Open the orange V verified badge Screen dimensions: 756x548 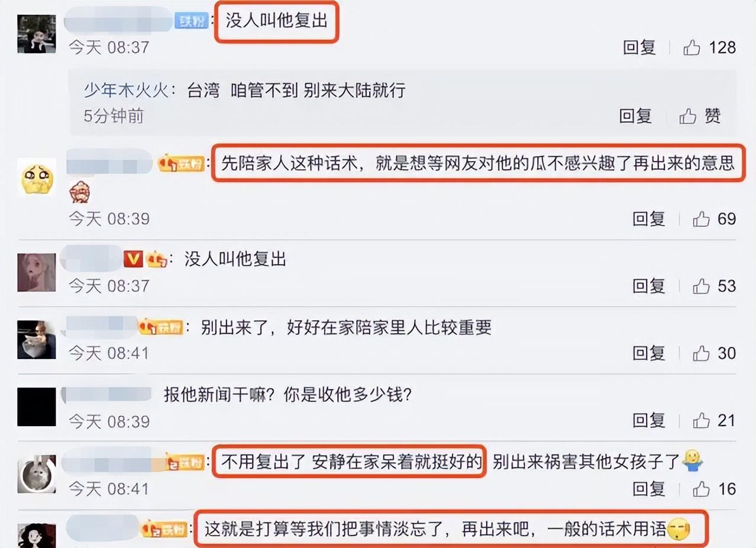[133, 259]
